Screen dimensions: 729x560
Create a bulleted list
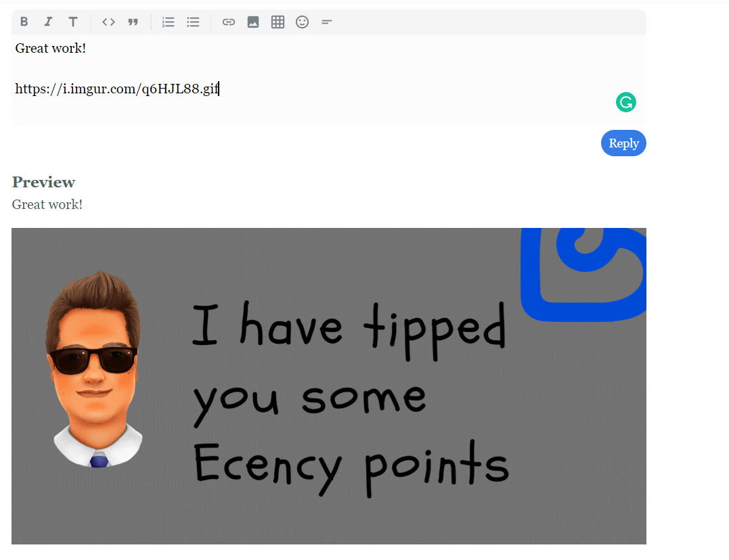point(193,22)
